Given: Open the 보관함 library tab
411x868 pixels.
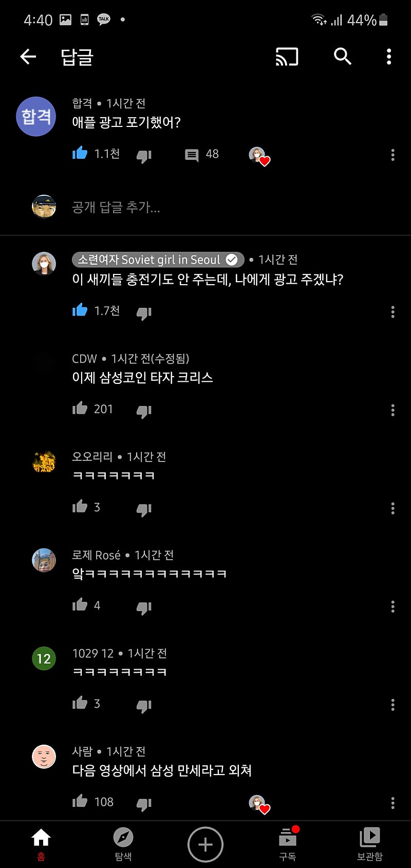Looking at the screenshot, I should click(370, 844).
